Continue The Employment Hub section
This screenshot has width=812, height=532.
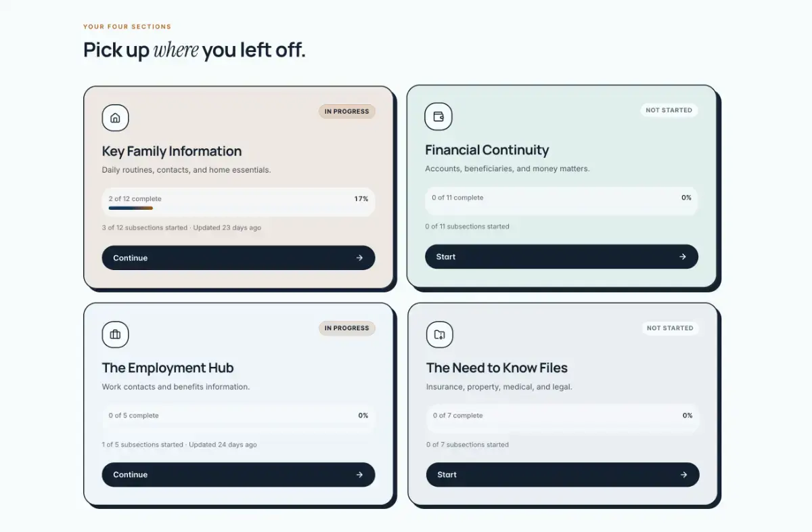coord(238,474)
